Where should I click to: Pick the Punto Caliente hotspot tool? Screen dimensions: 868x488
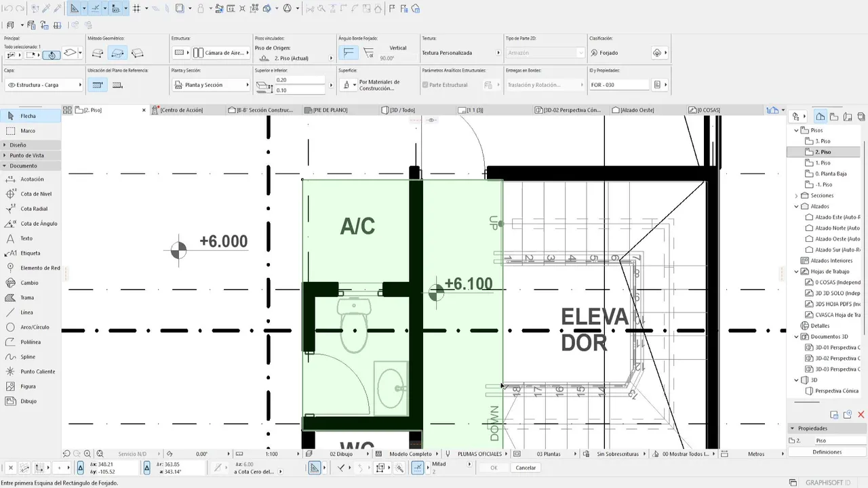tap(31, 371)
